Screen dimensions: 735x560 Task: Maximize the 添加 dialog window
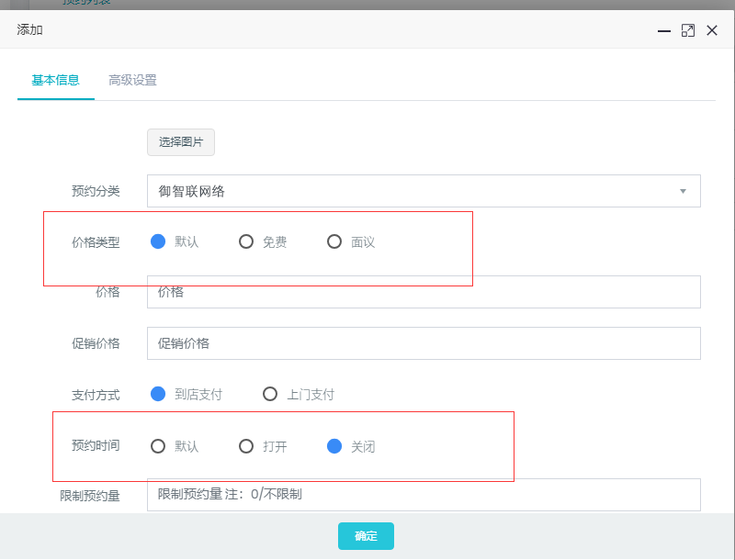[x=687, y=30]
